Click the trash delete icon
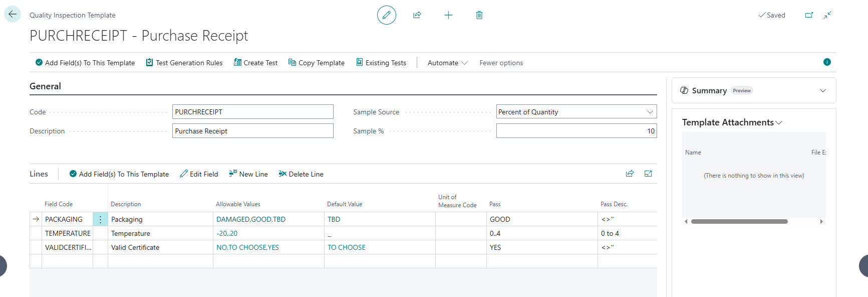The height and width of the screenshot is (297, 868). click(x=479, y=15)
